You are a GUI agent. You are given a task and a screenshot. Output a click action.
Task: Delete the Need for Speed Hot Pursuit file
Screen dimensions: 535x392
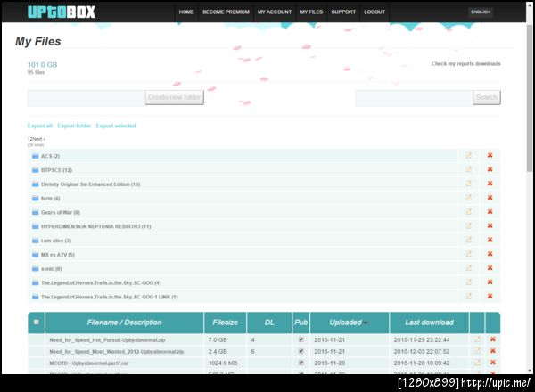tap(493, 339)
